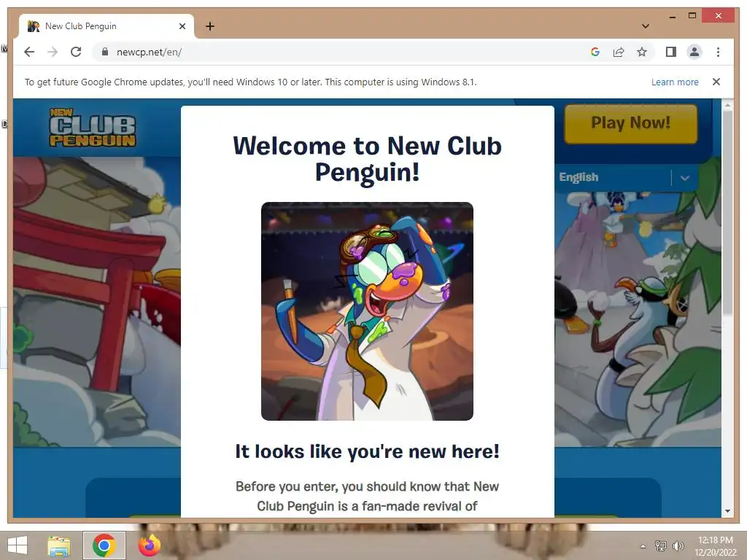Click the Play Now! button
The image size is (747, 560).
click(x=631, y=124)
